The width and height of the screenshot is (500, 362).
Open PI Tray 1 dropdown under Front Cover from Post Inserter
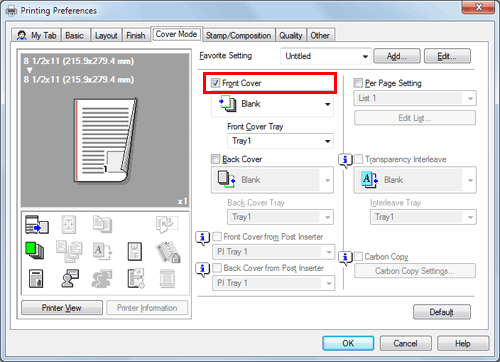pyautogui.click(x=273, y=252)
